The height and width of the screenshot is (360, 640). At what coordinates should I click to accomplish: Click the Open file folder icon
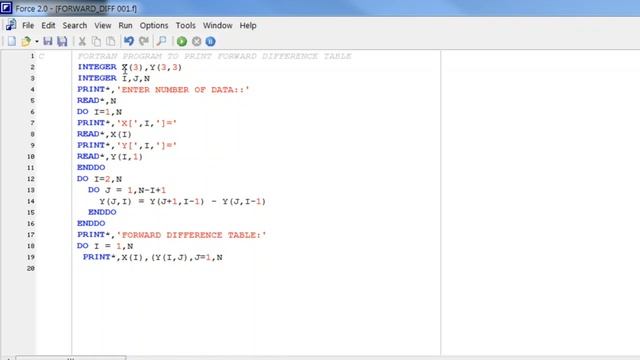pos(26,41)
